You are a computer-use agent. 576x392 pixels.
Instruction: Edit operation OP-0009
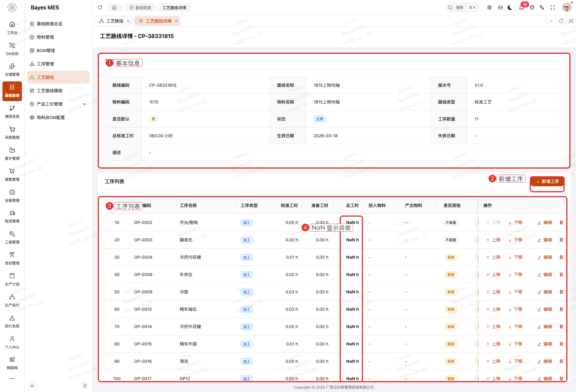pyautogui.click(x=545, y=292)
